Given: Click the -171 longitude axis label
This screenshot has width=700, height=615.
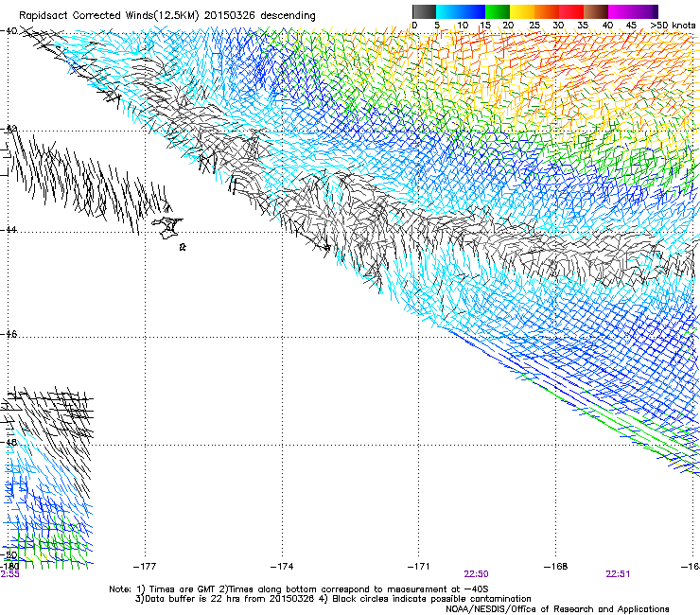Looking at the screenshot, I should 419,567.
